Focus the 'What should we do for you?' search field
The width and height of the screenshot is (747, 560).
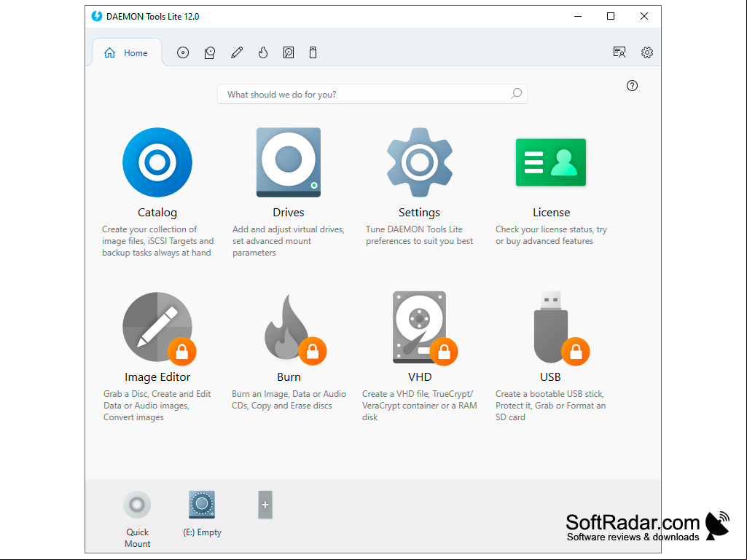(x=372, y=94)
